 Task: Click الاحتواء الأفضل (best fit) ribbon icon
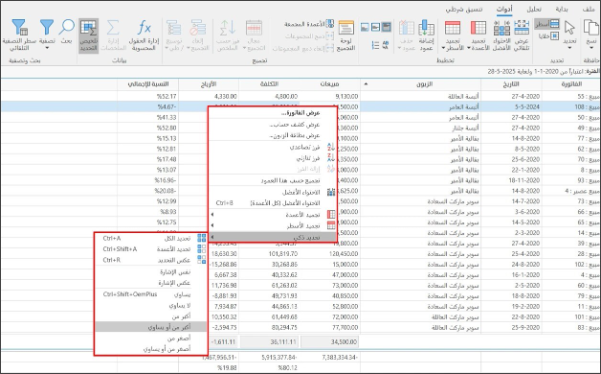point(502,28)
